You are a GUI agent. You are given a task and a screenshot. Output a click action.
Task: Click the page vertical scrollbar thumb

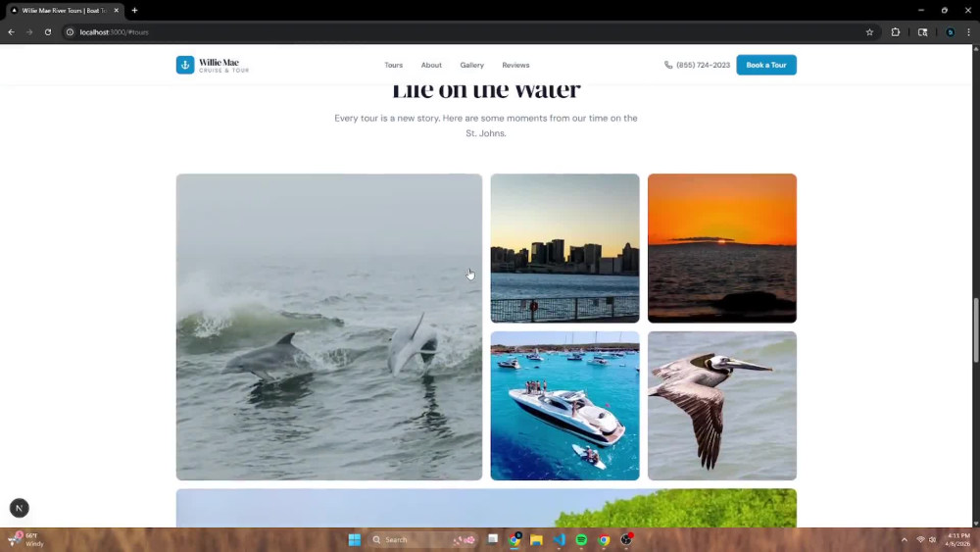(x=976, y=330)
